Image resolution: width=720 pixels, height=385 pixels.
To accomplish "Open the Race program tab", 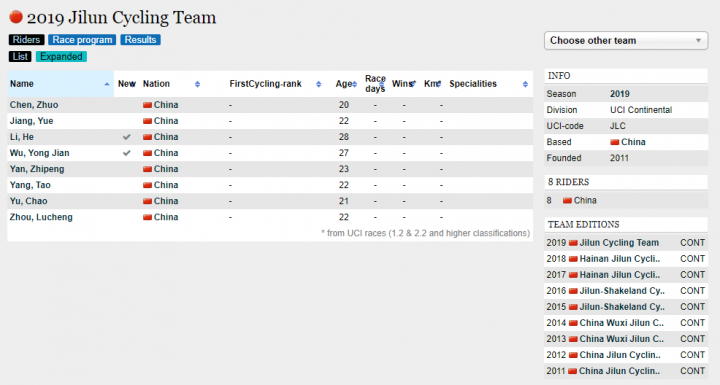I will click(x=82, y=40).
